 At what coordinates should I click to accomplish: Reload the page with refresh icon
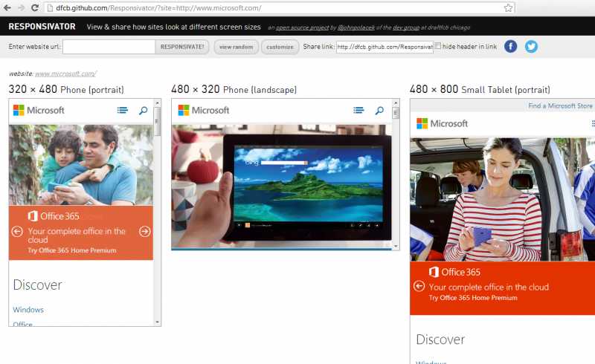click(34, 7)
